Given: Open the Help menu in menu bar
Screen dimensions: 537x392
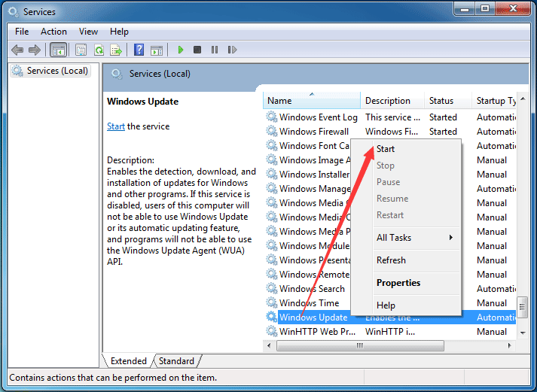Looking at the screenshot, I should (x=119, y=32).
